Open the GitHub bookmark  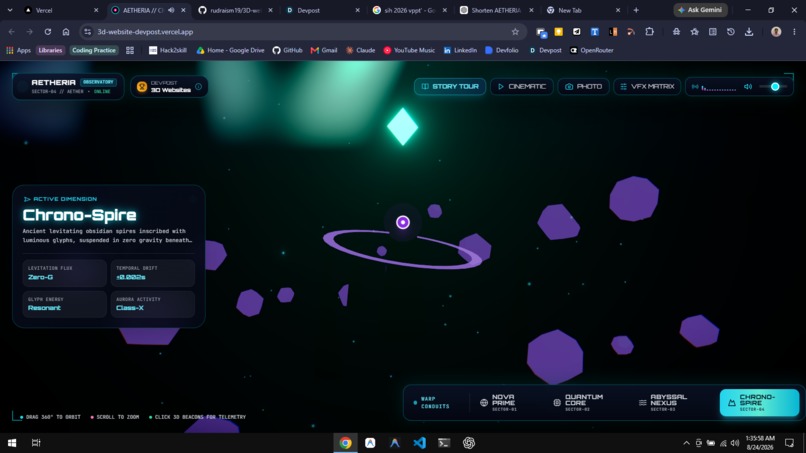(287, 50)
